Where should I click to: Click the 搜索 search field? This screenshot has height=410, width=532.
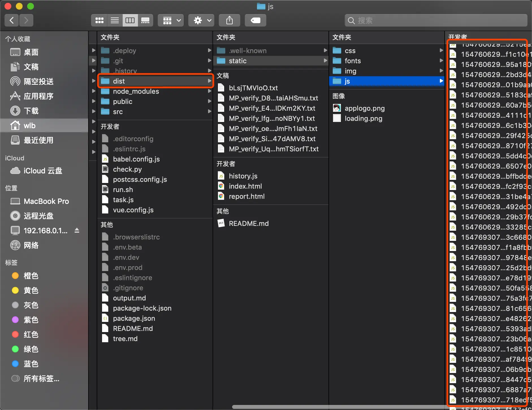[x=436, y=20]
